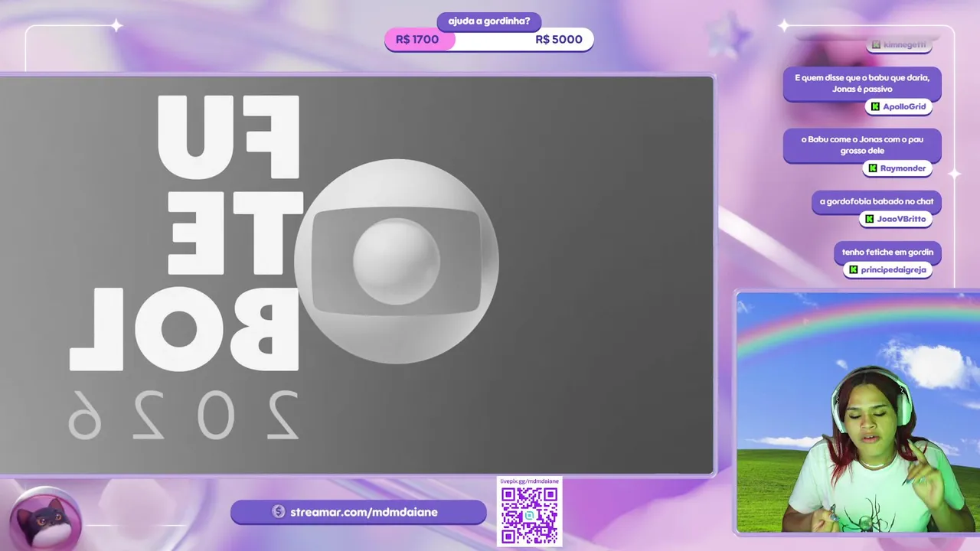Click the streamer webcam feed
The image size is (980, 551).
tap(857, 412)
